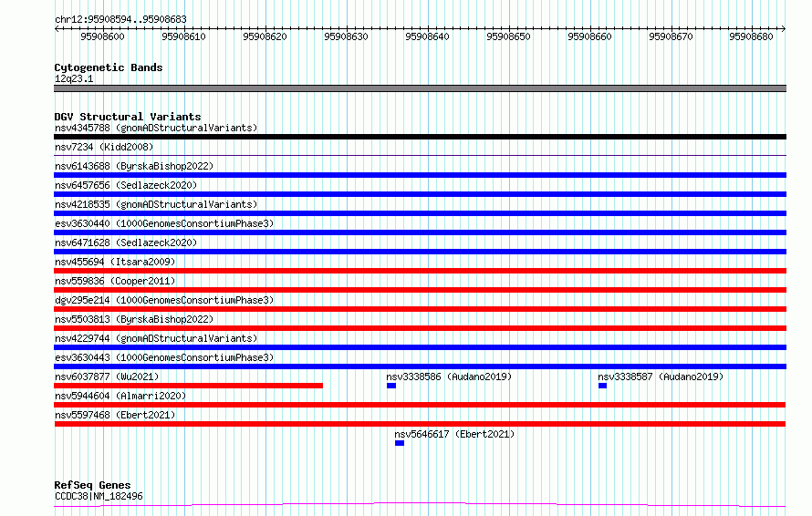
Task: Select the red dgv295e214 variant bar
Action: [420, 309]
